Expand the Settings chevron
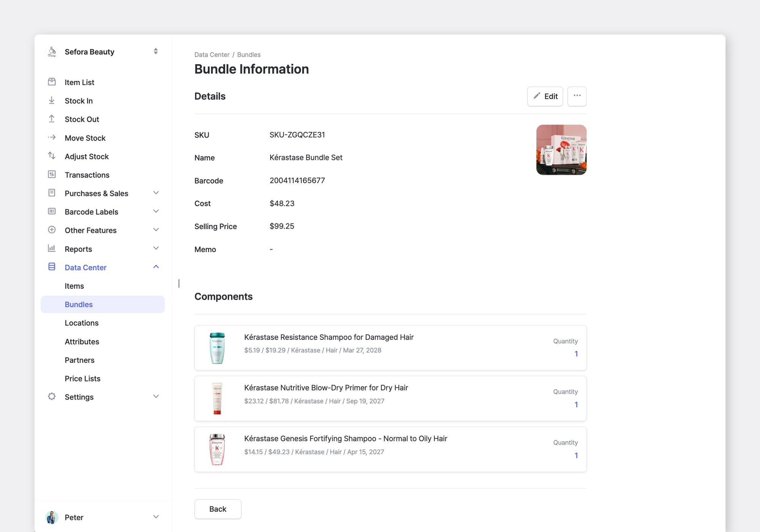This screenshot has width=760, height=532. [156, 396]
